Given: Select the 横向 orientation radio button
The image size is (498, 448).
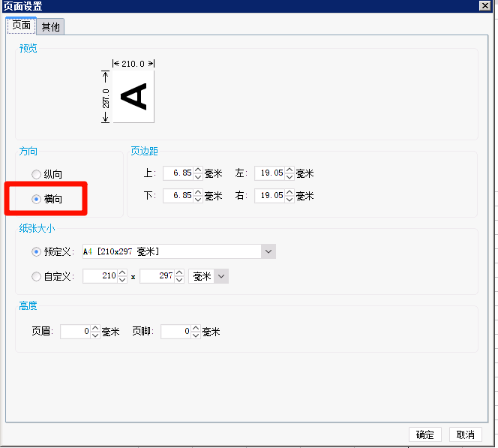Looking at the screenshot, I should click(36, 199).
